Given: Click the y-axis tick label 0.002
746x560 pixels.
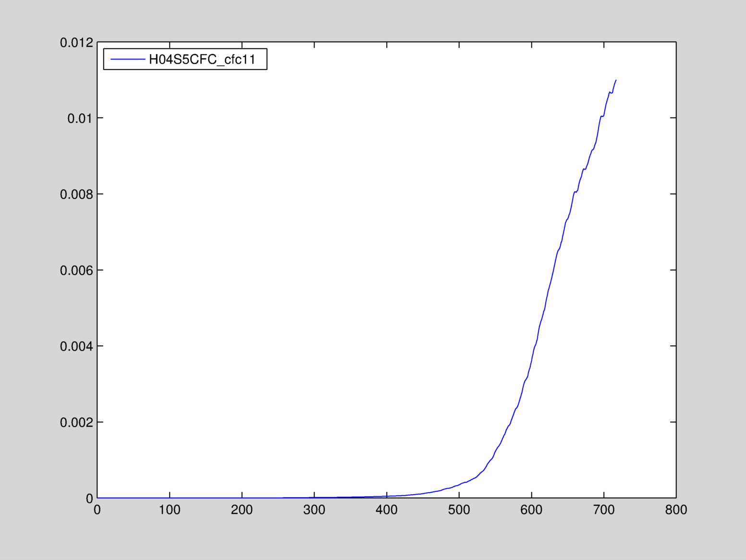Looking at the screenshot, I should 76,423.
